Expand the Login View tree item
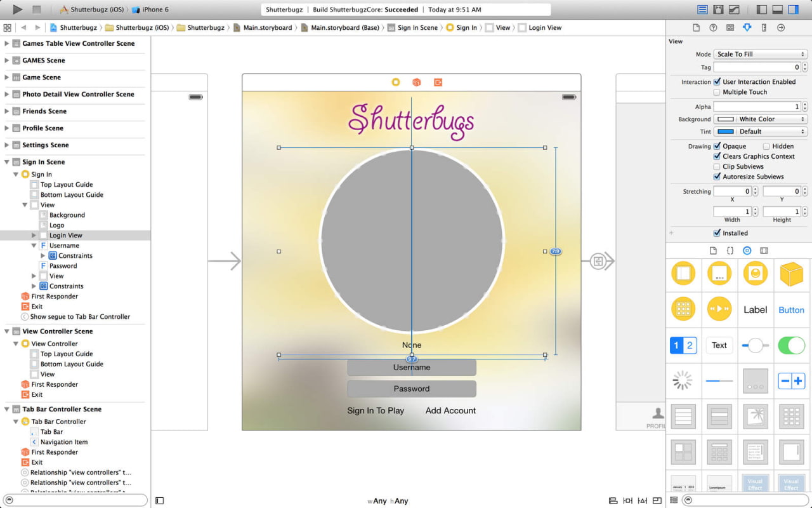The height and width of the screenshot is (508, 812). [x=34, y=236]
